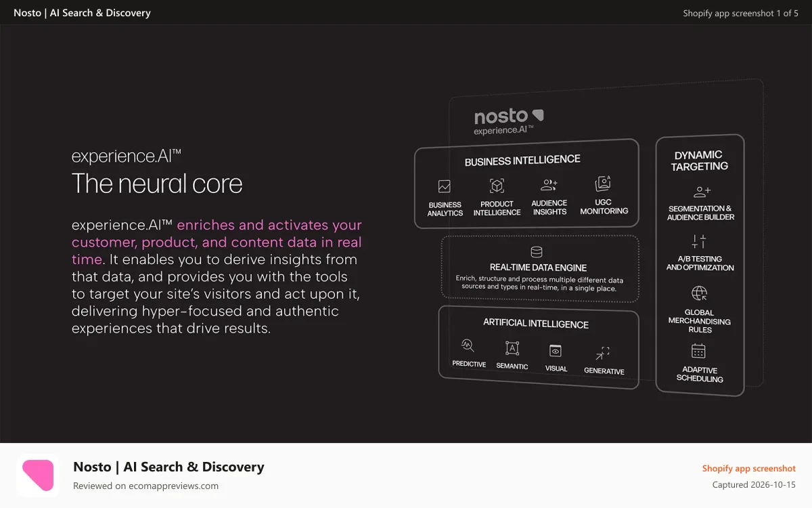Screen dimensions: 812x508
Task: Click "Enrich, structure and process" description text
Action: pyautogui.click(x=540, y=284)
